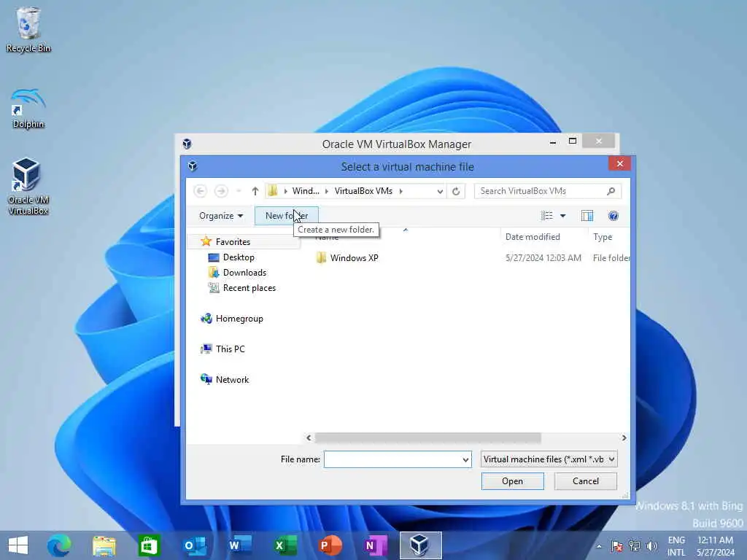The height and width of the screenshot is (560, 747).
Task: Change view layout icon
Action: tap(547, 216)
